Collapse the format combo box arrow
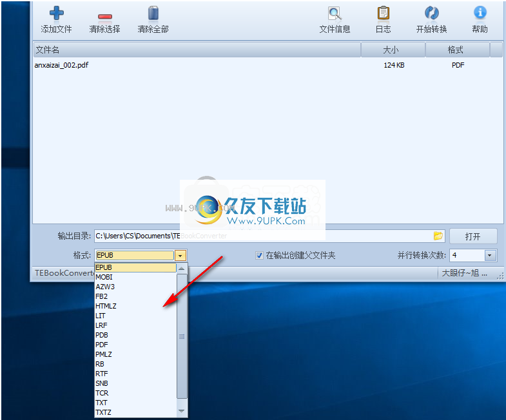 (x=180, y=256)
